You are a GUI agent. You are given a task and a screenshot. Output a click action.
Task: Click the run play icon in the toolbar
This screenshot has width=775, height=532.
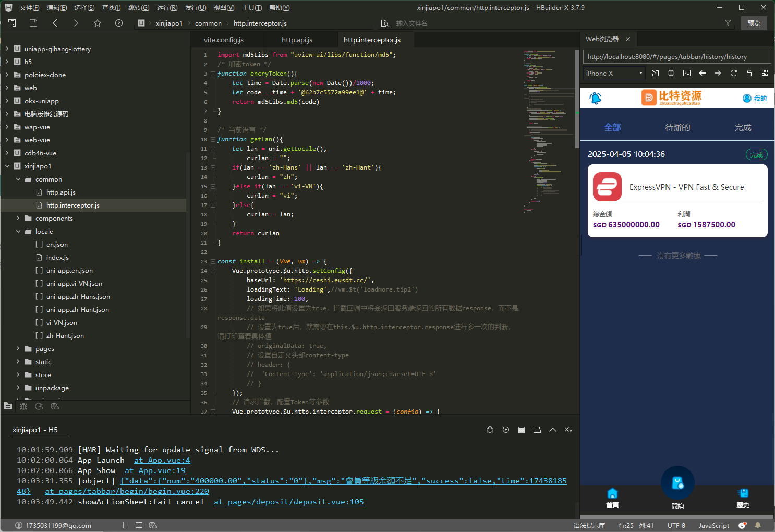coord(119,23)
